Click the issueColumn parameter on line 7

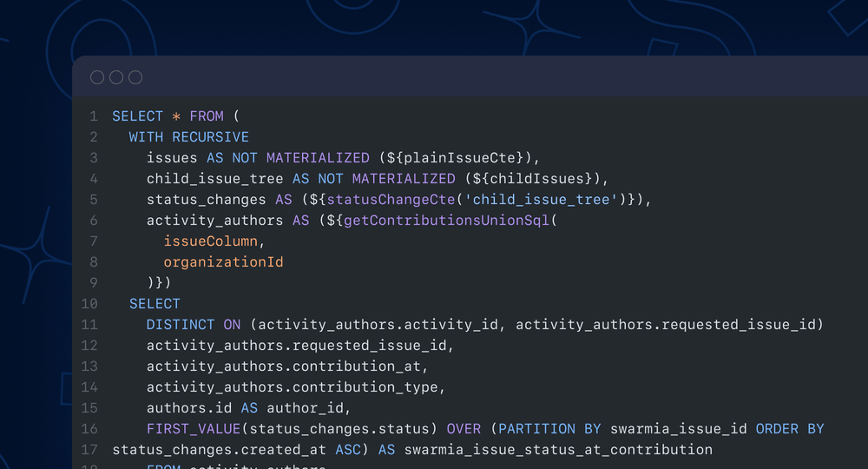pyautogui.click(x=210, y=241)
